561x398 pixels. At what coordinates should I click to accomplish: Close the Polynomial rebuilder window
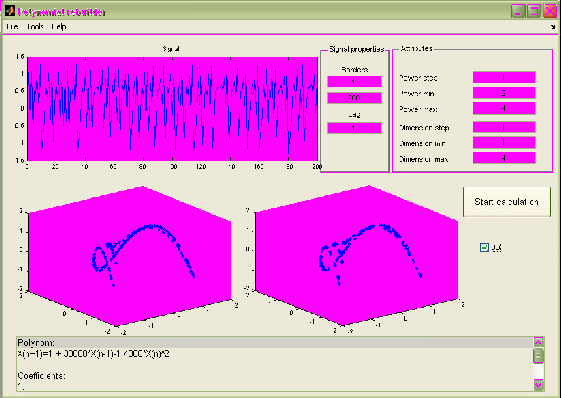(x=549, y=11)
